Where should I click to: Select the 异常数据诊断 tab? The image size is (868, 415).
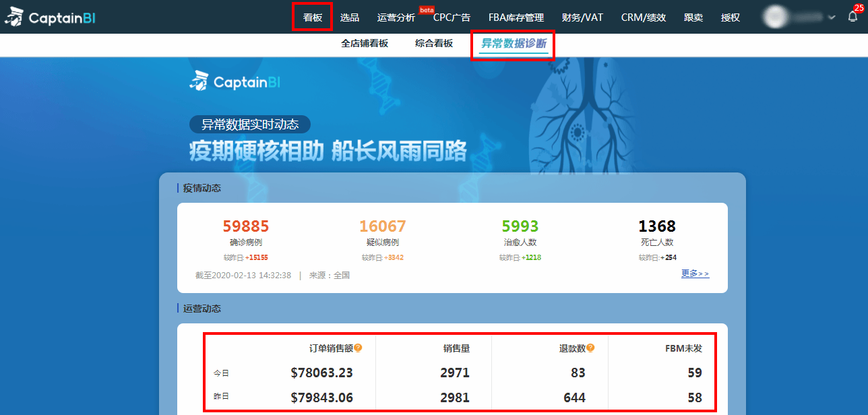coord(514,44)
